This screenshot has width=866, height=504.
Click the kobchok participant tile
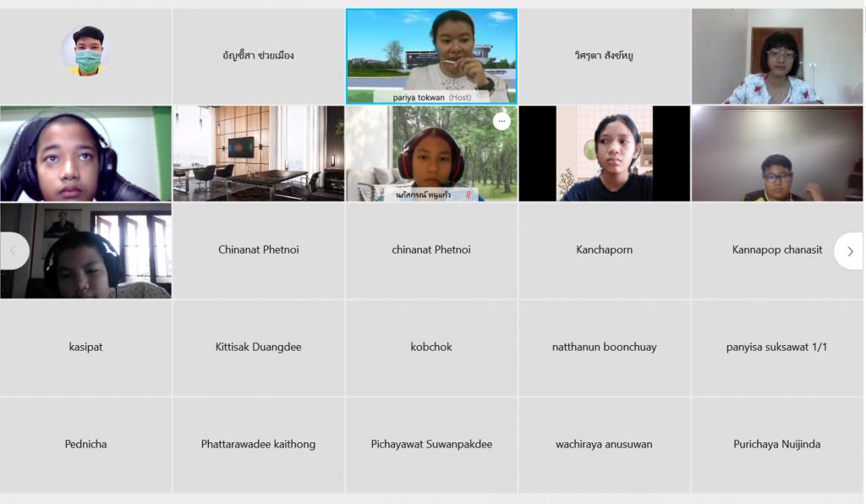point(431,348)
